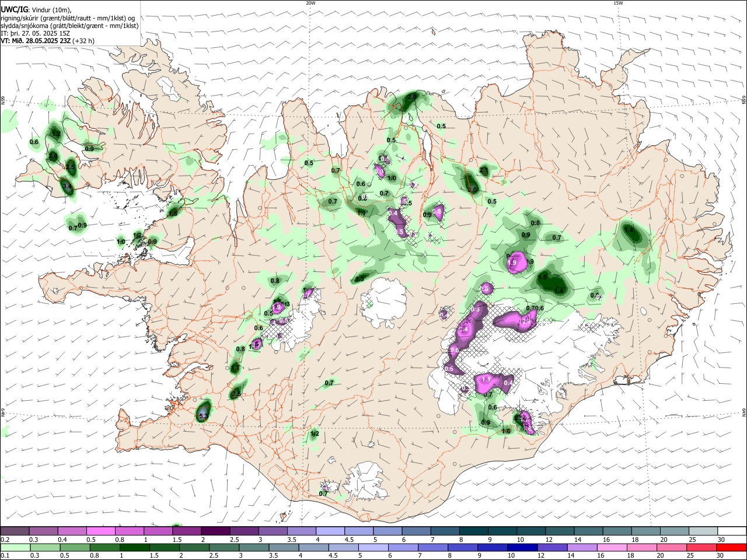The image size is (747, 560).
Task: Select darkest green swatch between 1 and 1.5
Action: coord(134,548)
